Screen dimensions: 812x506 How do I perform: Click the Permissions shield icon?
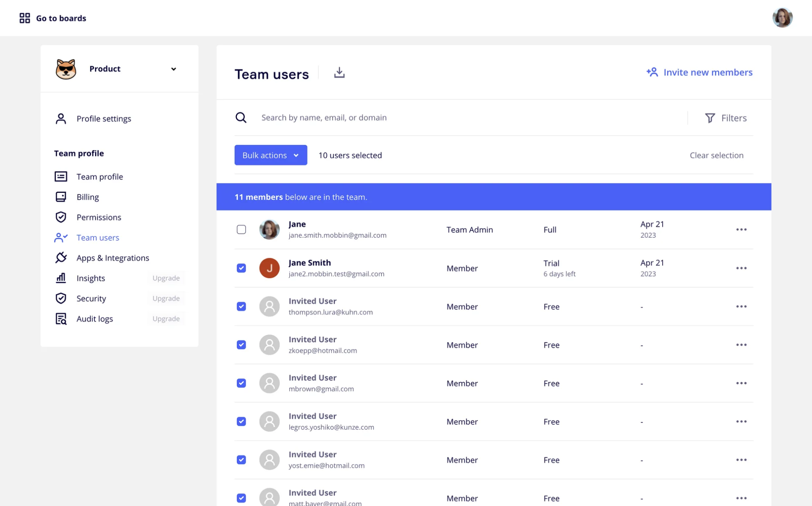(61, 217)
